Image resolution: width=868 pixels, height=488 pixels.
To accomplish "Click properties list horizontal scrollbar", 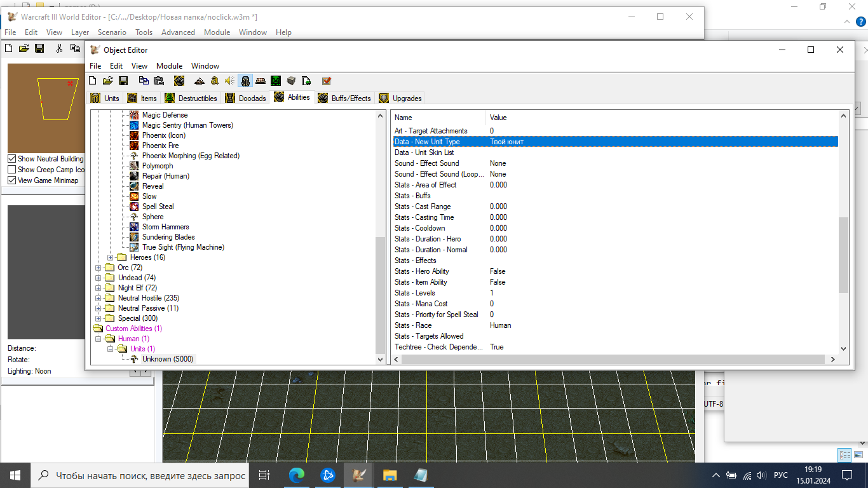I will click(x=614, y=360).
